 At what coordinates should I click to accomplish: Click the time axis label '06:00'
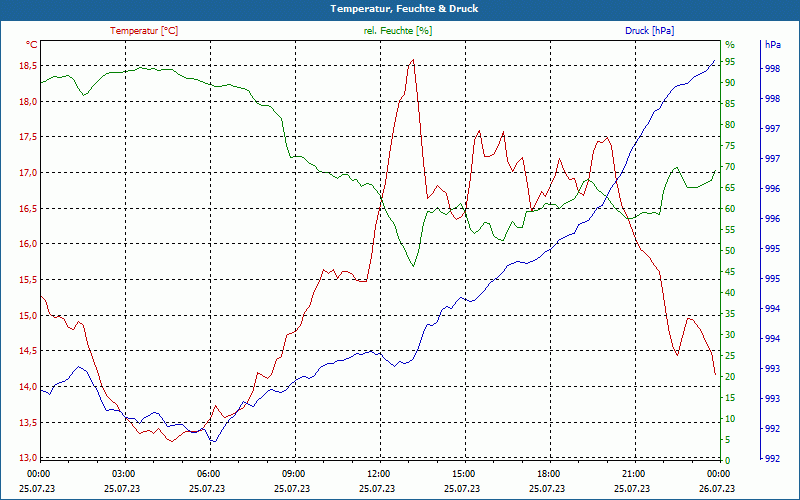click(208, 473)
